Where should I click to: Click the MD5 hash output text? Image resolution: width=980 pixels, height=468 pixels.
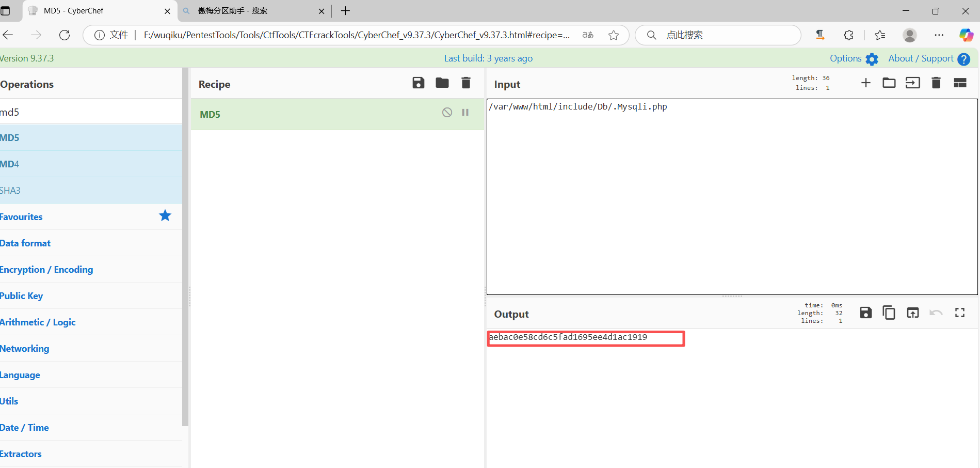pyautogui.click(x=568, y=337)
